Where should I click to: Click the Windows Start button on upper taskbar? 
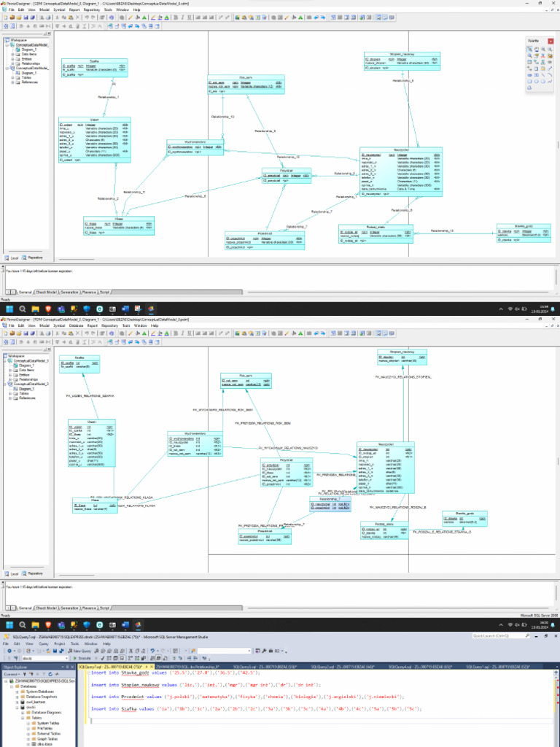click(x=10, y=309)
